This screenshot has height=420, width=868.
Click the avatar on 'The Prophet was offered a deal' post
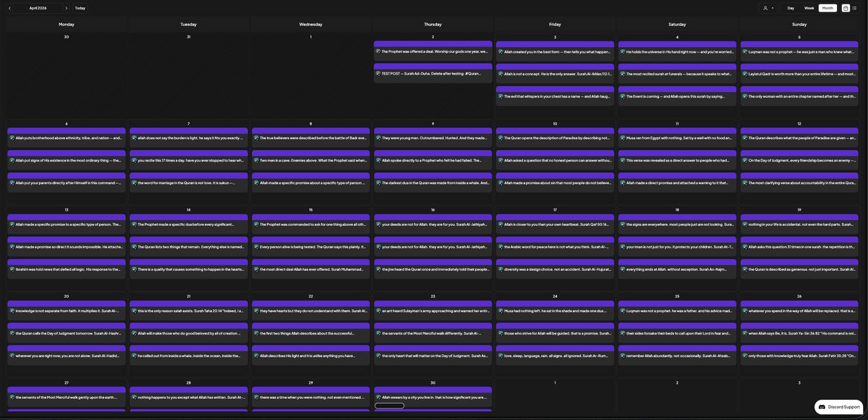(x=378, y=51)
